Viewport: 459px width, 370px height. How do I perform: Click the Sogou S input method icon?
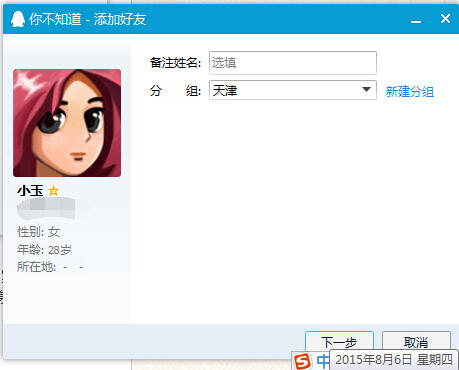(x=303, y=362)
